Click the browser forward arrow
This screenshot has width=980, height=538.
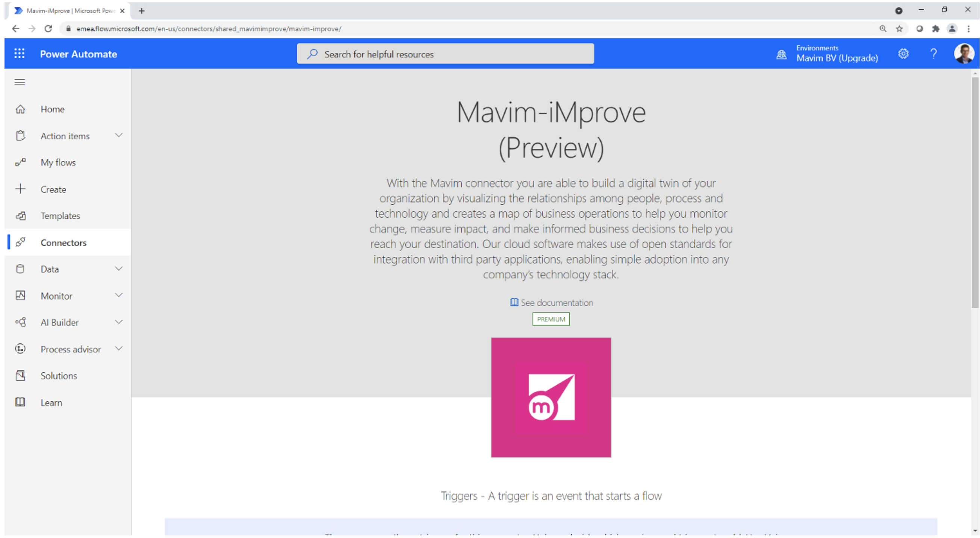(x=32, y=29)
